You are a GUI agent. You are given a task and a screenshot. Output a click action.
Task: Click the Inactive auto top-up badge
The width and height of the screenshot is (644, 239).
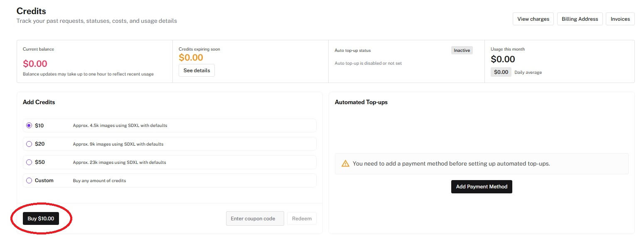pos(462,50)
